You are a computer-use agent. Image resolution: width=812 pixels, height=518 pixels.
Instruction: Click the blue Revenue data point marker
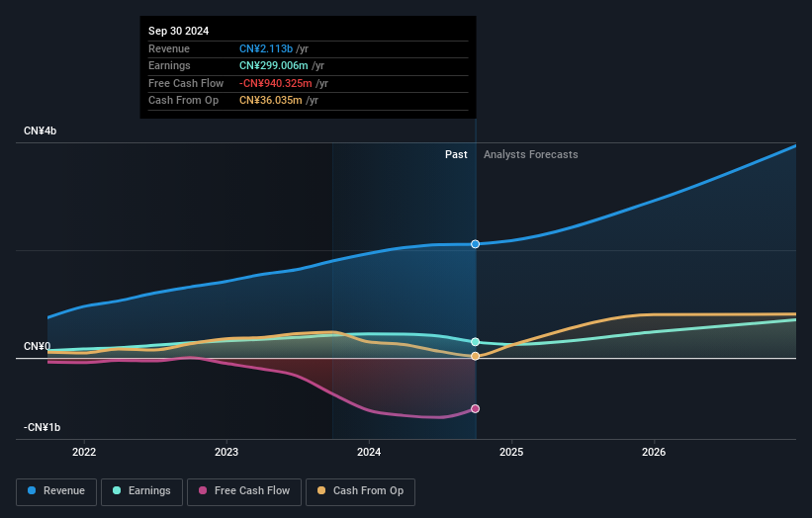point(476,244)
